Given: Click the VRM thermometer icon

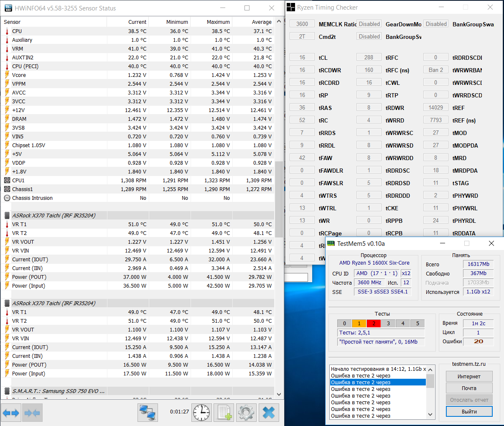Looking at the screenshot, I should coord(7,48).
